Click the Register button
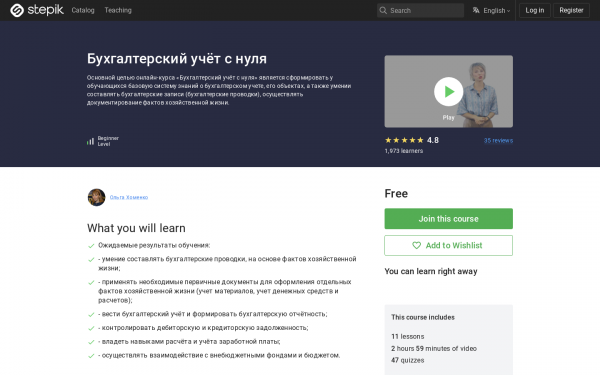The image size is (600, 375). 571,10
